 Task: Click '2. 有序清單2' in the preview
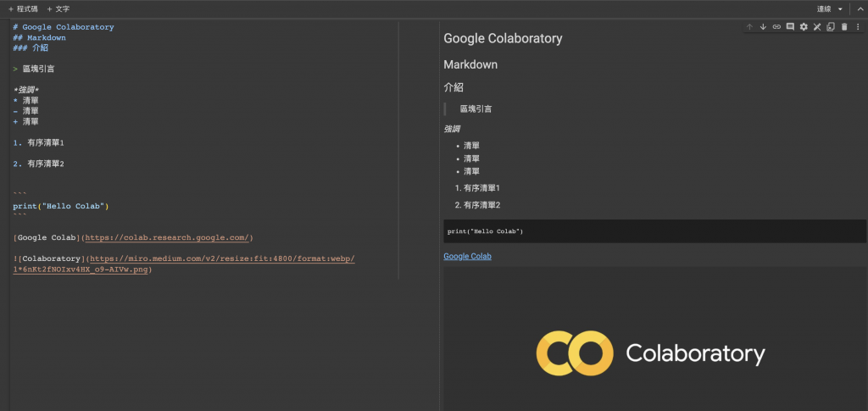click(x=477, y=205)
